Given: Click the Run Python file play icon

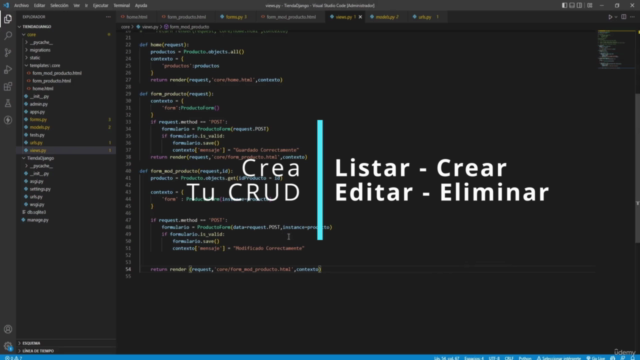Looking at the screenshot, I should (610, 17).
